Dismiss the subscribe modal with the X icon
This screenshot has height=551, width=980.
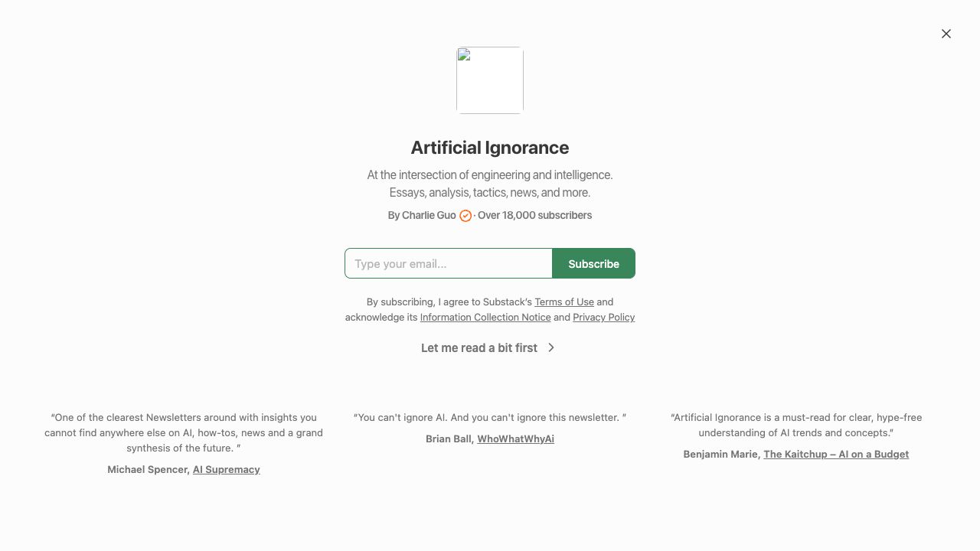click(x=946, y=34)
